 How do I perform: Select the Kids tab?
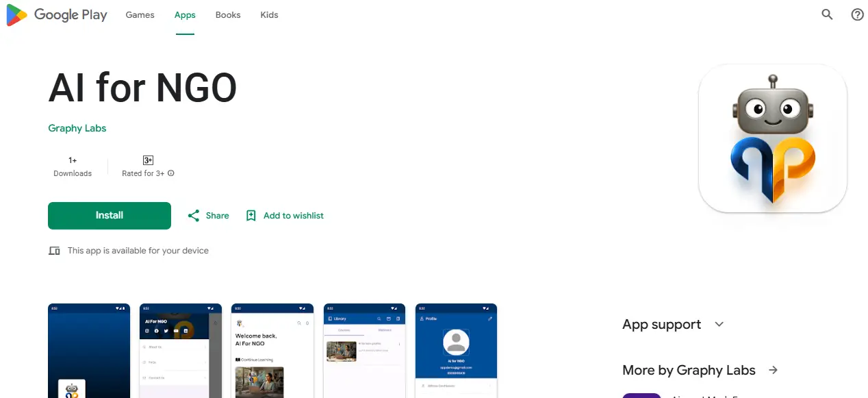click(x=269, y=14)
